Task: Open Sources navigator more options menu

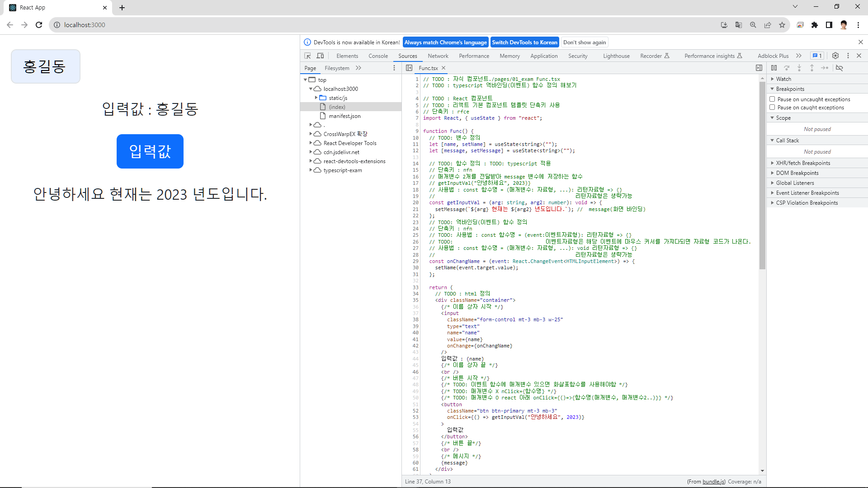Action: [x=394, y=68]
